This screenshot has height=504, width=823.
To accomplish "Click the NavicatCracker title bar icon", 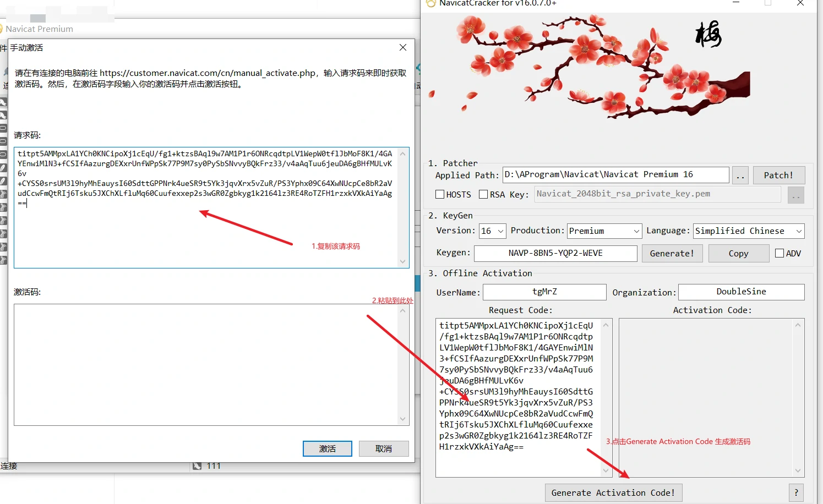I will point(431,3).
